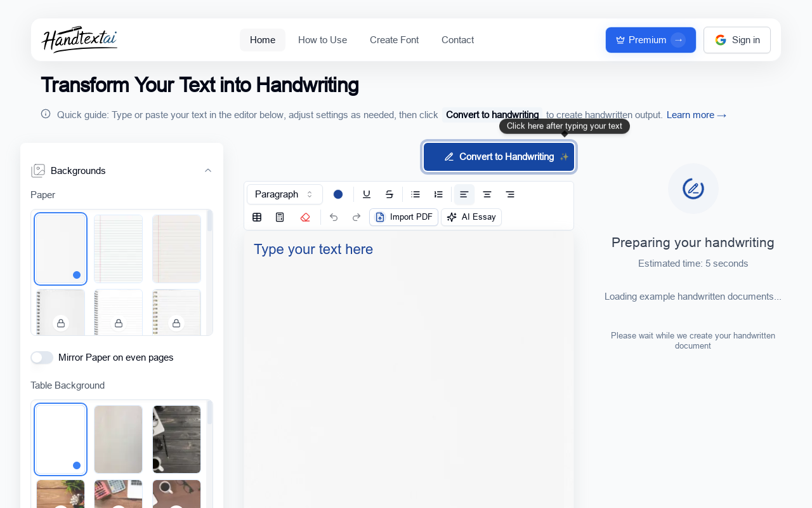Image resolution: width=812 pixels, height=508 pixels.
Task: Click the heading Transform Your Text into Handwriting
Action: (x=200, y=84)
